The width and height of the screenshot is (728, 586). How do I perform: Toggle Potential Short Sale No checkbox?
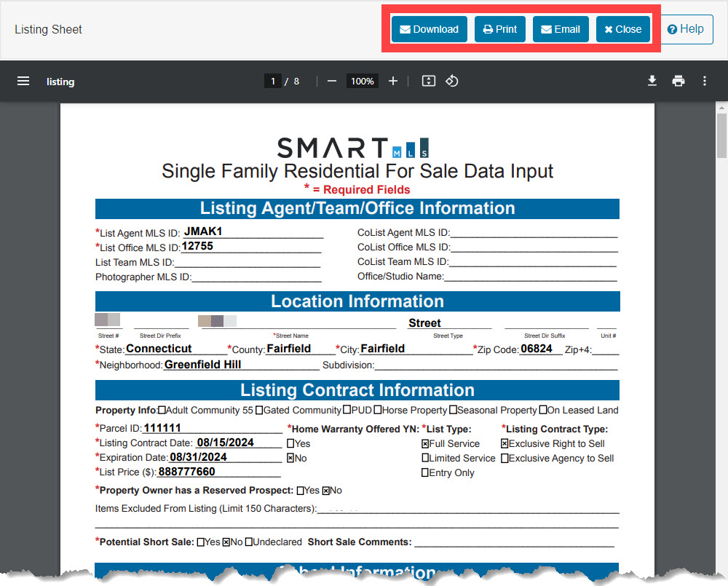(226, 542)
